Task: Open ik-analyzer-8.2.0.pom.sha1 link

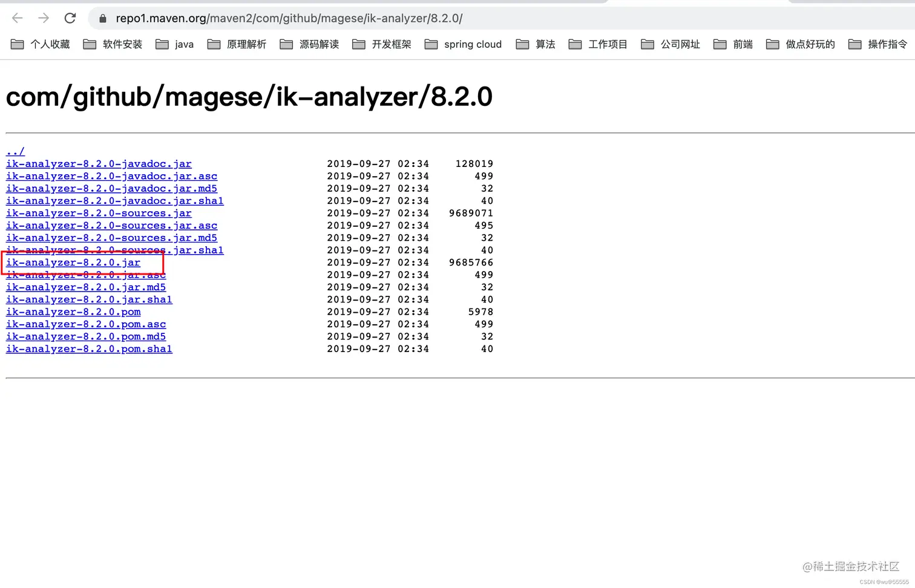Action: click(x=89, y=349)
